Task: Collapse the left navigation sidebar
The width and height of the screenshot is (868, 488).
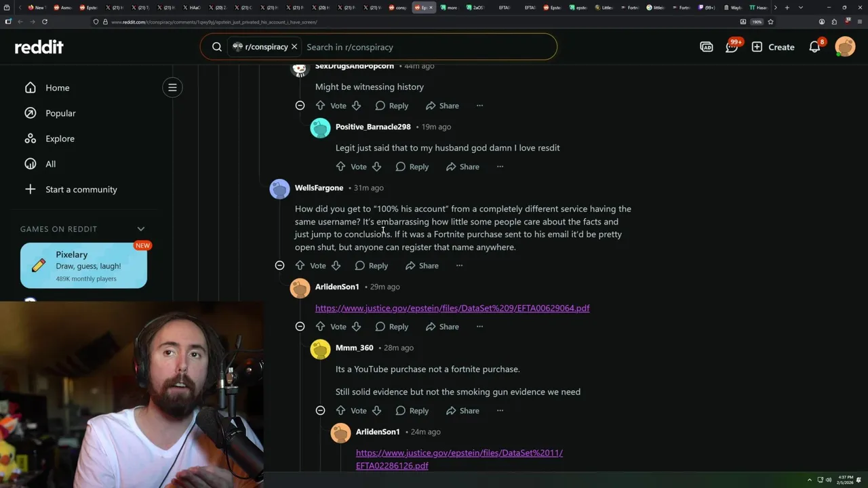Action: pyautogui.click(x=172, y=87)
